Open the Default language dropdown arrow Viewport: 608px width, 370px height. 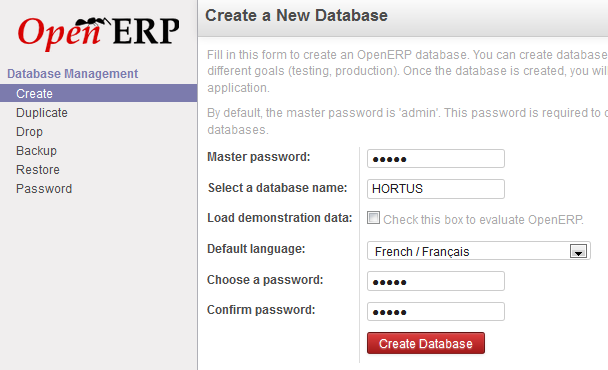tap(578, 251)
